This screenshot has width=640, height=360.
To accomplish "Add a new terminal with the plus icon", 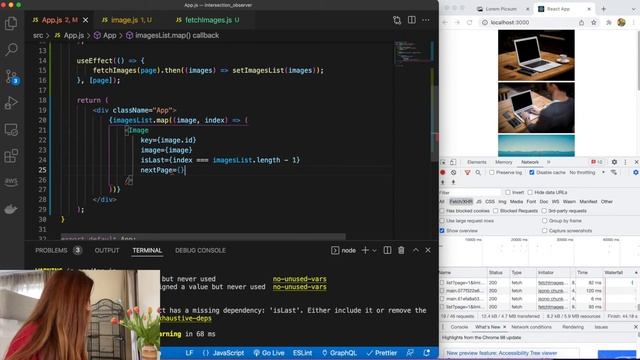I will [x=365, y=250].
